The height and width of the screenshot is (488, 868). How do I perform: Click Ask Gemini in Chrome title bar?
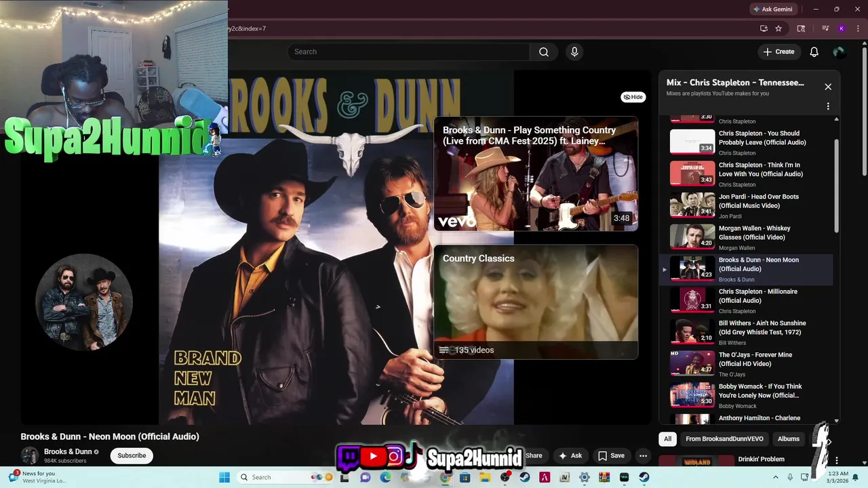click(x=772, y=9)
